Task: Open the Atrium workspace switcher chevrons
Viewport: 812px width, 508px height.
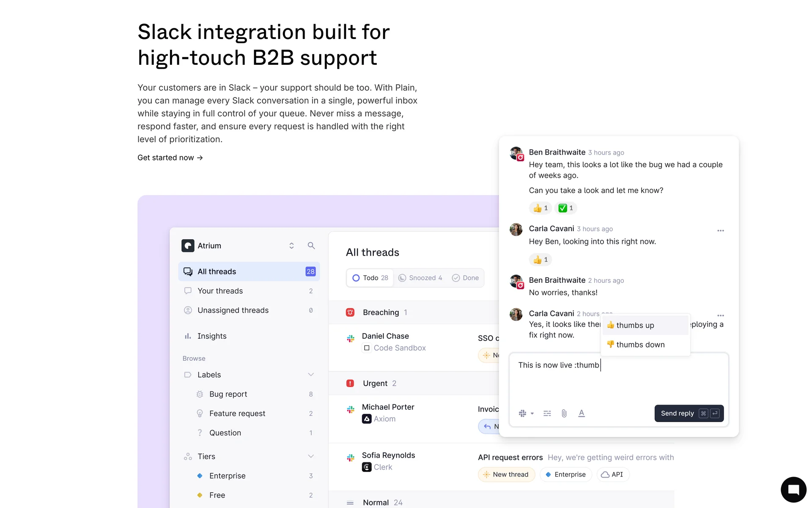Action: [x=291, y=246]
